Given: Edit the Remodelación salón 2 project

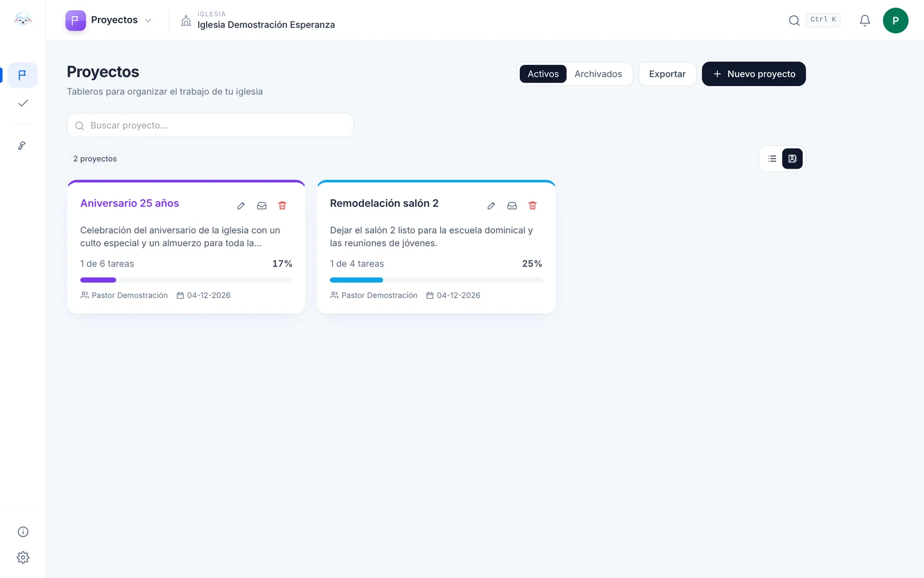Looking at the screenshot, I should pos(491,206).
